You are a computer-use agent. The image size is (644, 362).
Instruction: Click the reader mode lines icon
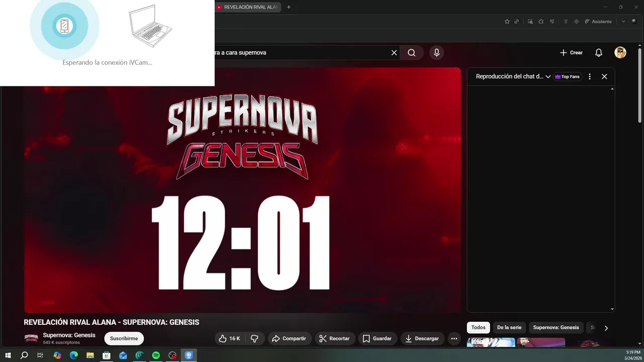tap(566, 22)
